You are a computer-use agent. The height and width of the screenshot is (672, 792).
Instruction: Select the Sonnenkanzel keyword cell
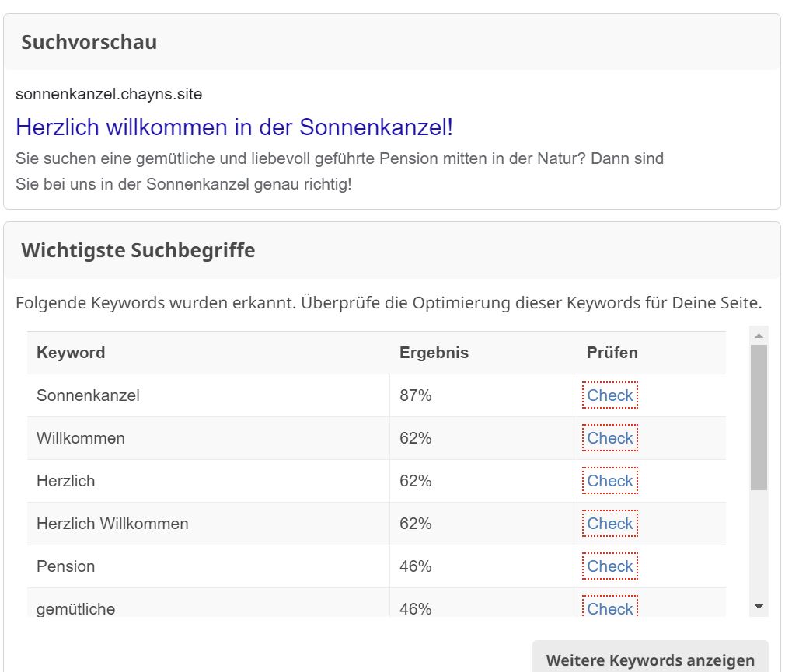[x=208, y=395]
